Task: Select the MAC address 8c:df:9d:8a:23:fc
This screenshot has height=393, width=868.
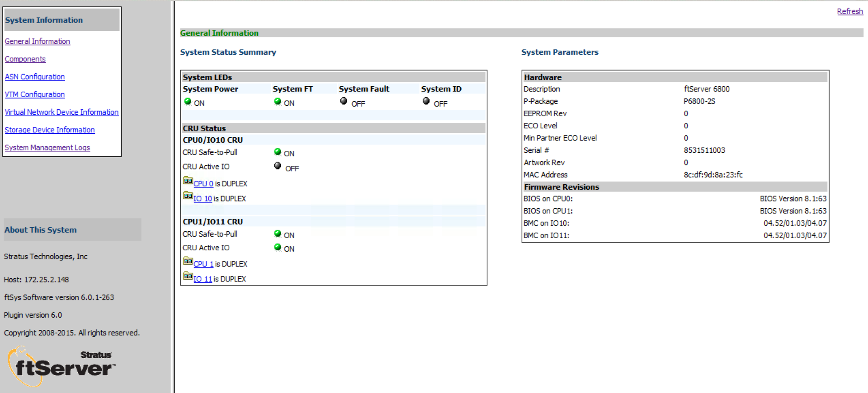Action: pyautogui.click(x=713, y=174)
